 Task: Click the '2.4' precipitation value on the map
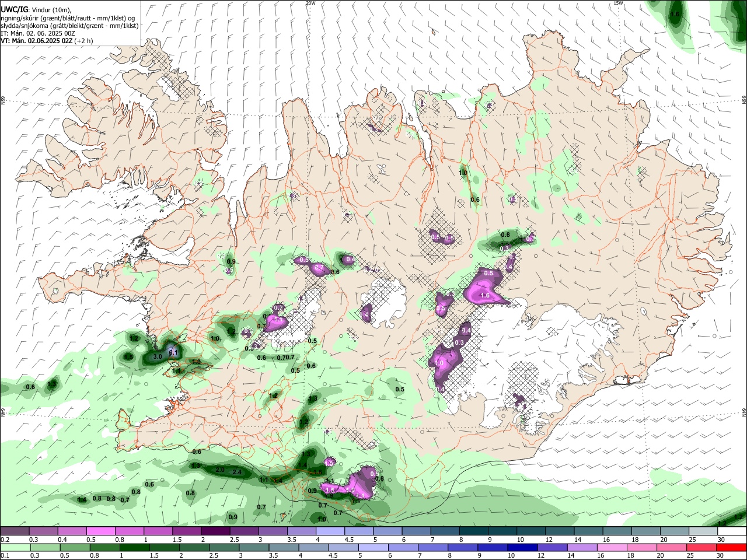pyautogui.click(x=237, y=472)
